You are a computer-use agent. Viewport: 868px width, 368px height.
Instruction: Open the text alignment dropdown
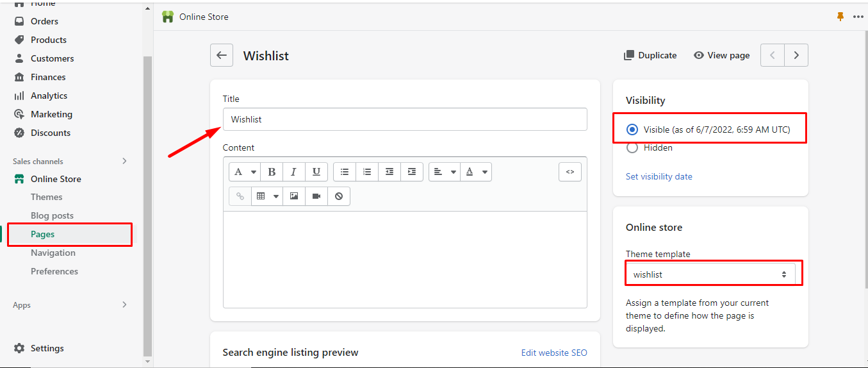coord(445,172)
